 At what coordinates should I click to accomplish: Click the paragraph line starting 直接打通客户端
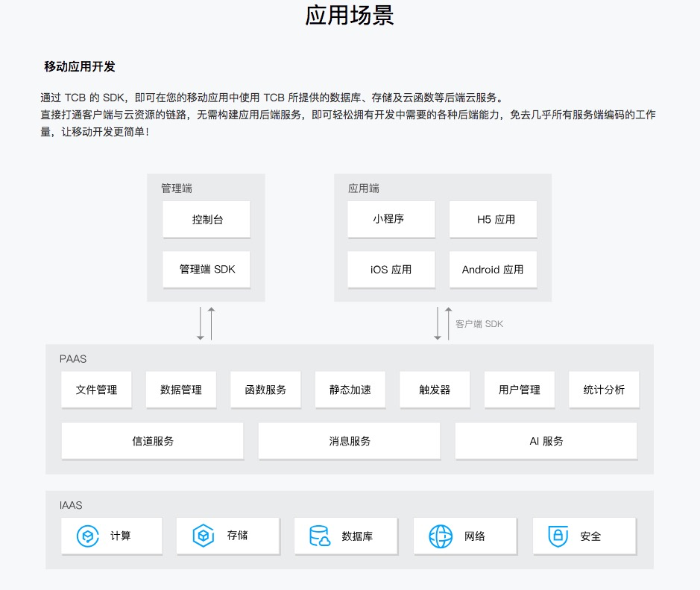(x=348, y=115)
